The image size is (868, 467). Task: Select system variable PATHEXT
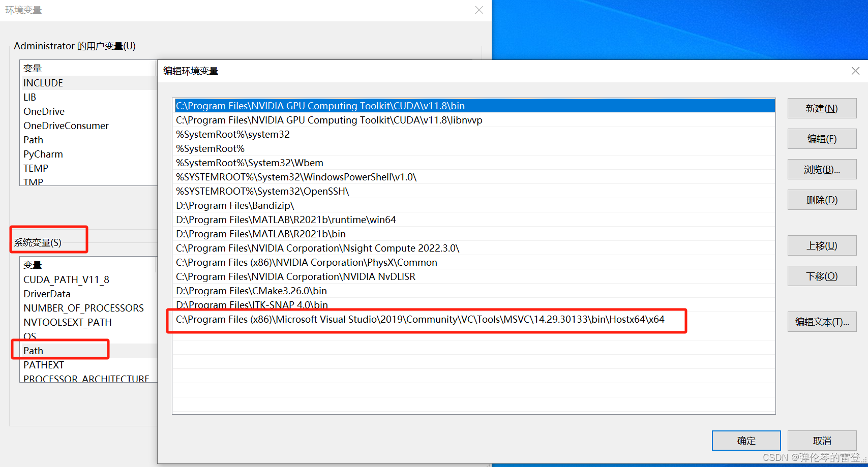pyautogui.click(x=88, y=365)
